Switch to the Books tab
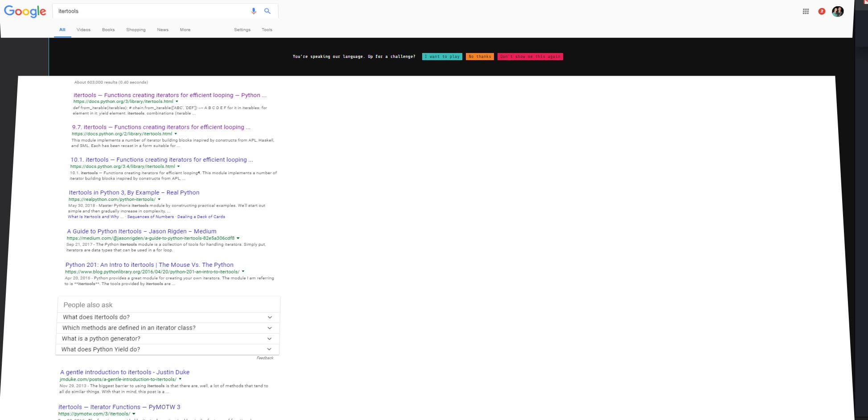This screenshot has width=868, height=420. [108, 30]
